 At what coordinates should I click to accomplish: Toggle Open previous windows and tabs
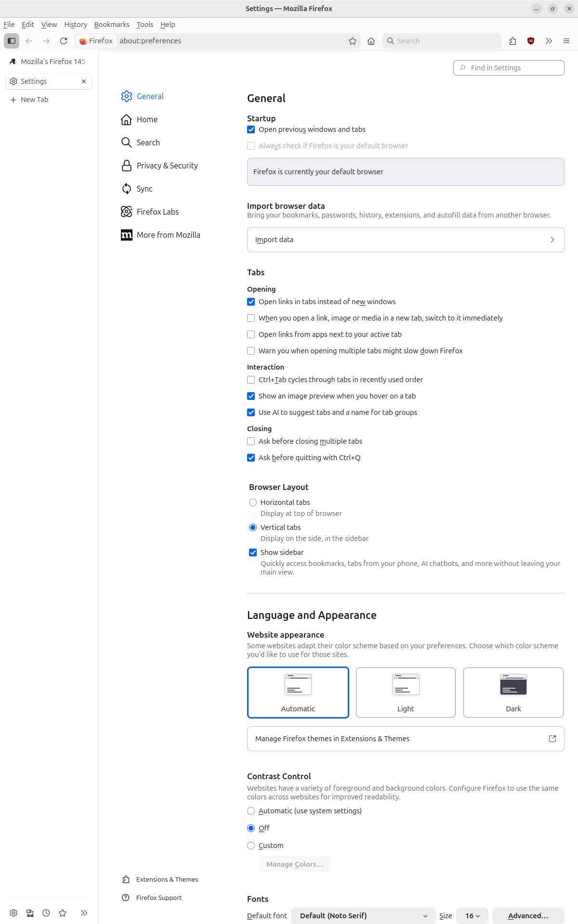point(251,129)
